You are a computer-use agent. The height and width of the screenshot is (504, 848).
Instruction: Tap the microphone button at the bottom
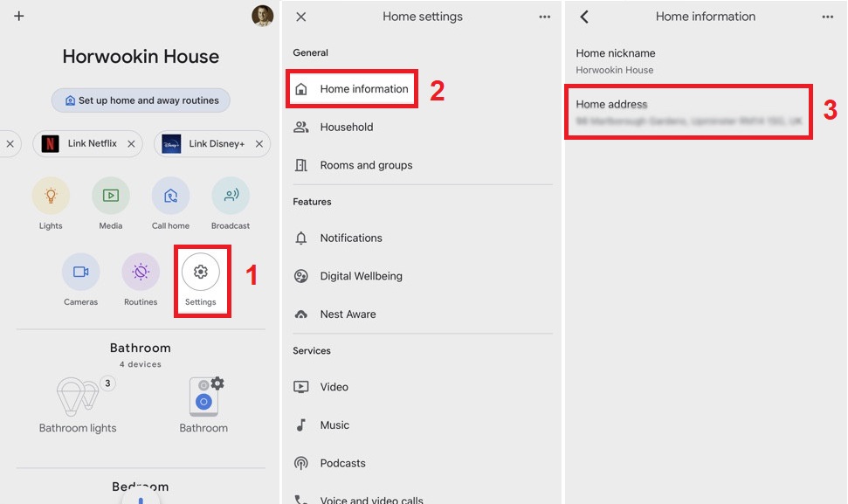(141, 498)
